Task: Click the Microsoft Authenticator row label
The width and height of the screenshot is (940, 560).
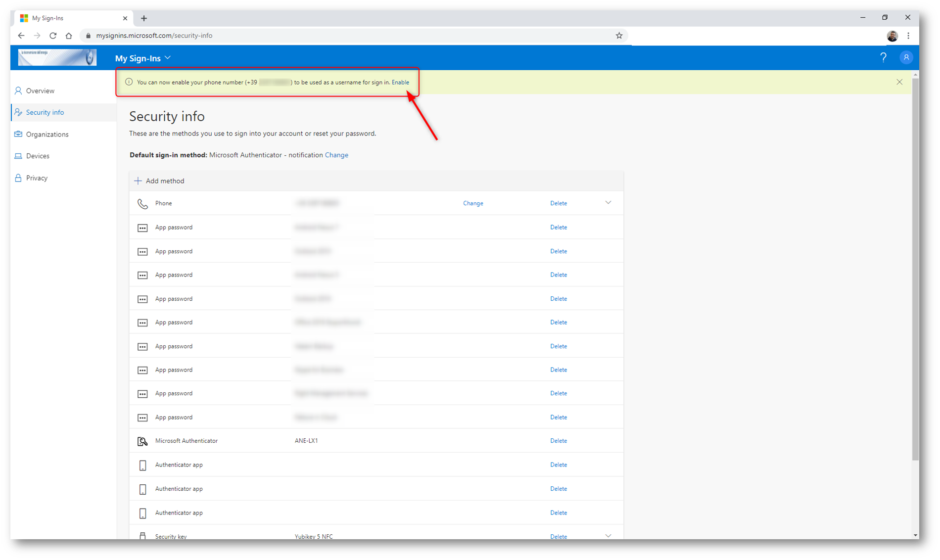Action: pyautogui.click(x=187, y=441)
